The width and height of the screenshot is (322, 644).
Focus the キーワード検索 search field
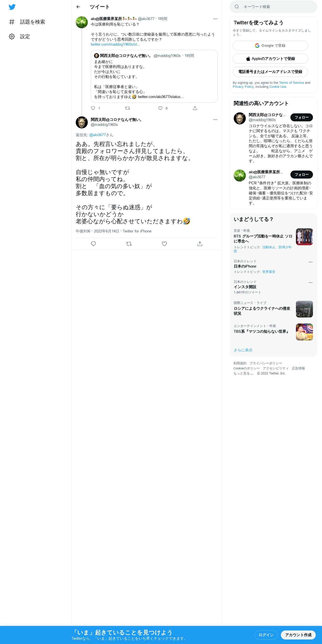(x=273, y=7)
